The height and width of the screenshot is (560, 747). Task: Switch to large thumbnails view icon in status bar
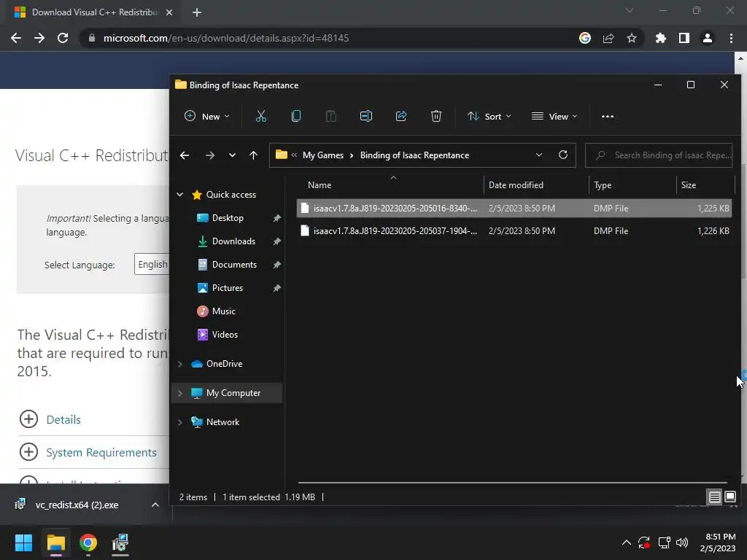point(729,497)
